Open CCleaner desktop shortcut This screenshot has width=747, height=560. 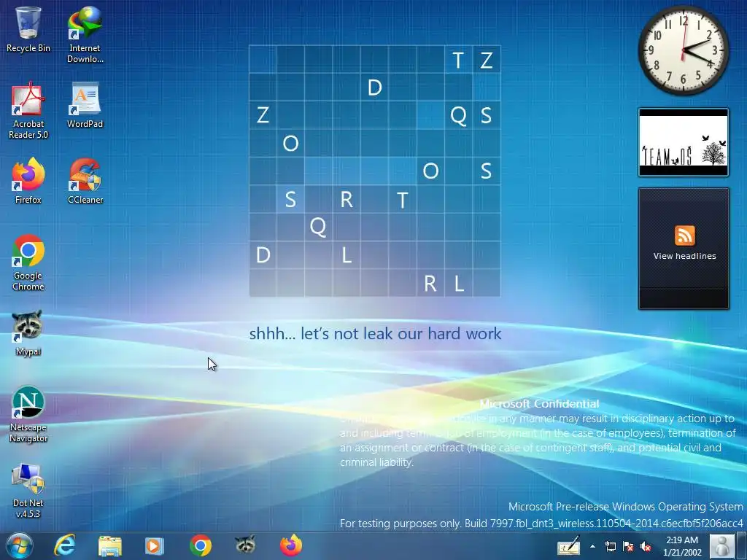(85, 181)
